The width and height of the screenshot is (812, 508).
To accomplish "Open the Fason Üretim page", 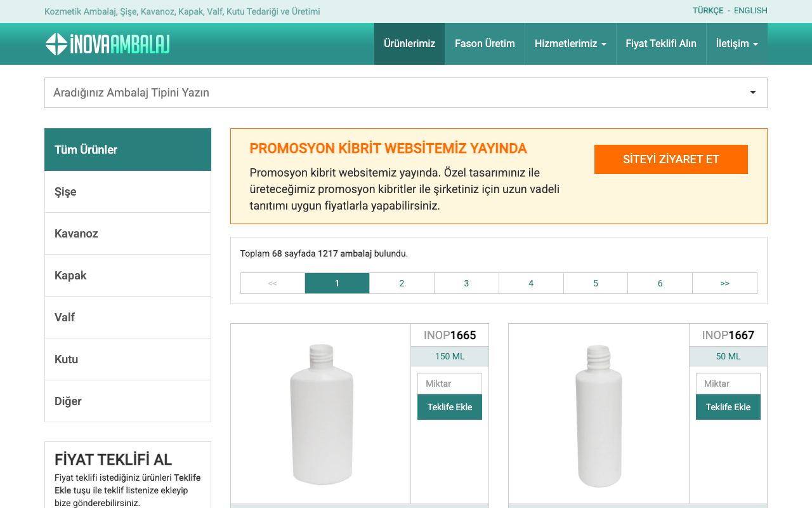I will (485, 44).
